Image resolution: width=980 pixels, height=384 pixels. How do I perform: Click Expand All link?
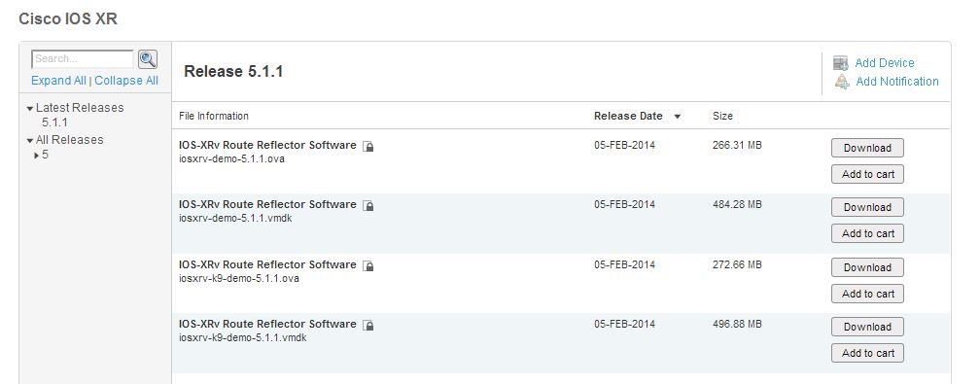58,81
